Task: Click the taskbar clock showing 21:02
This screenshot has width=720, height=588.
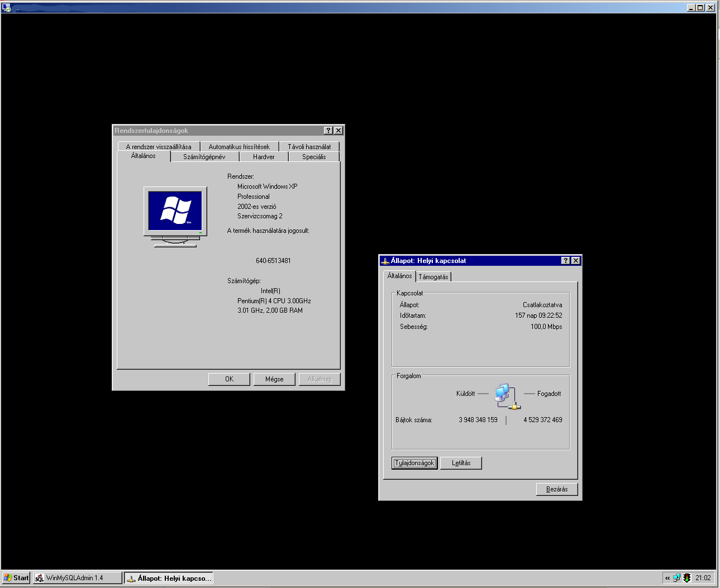Action: coord(703,578)
